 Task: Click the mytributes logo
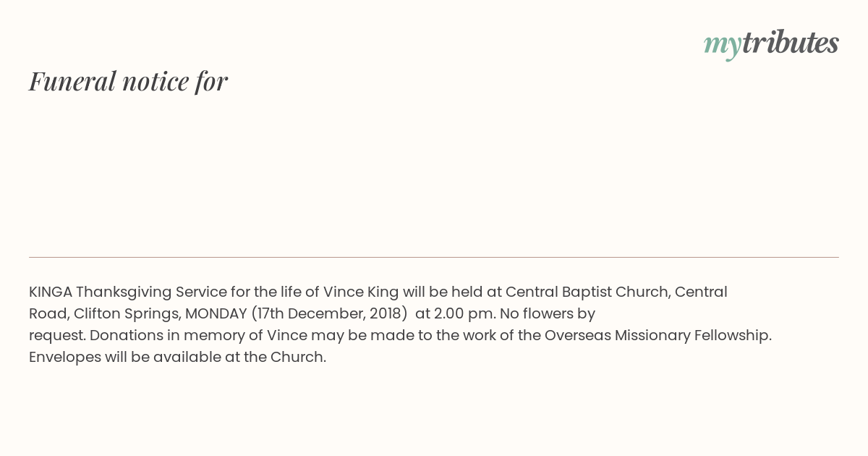[x=771, y=44]
